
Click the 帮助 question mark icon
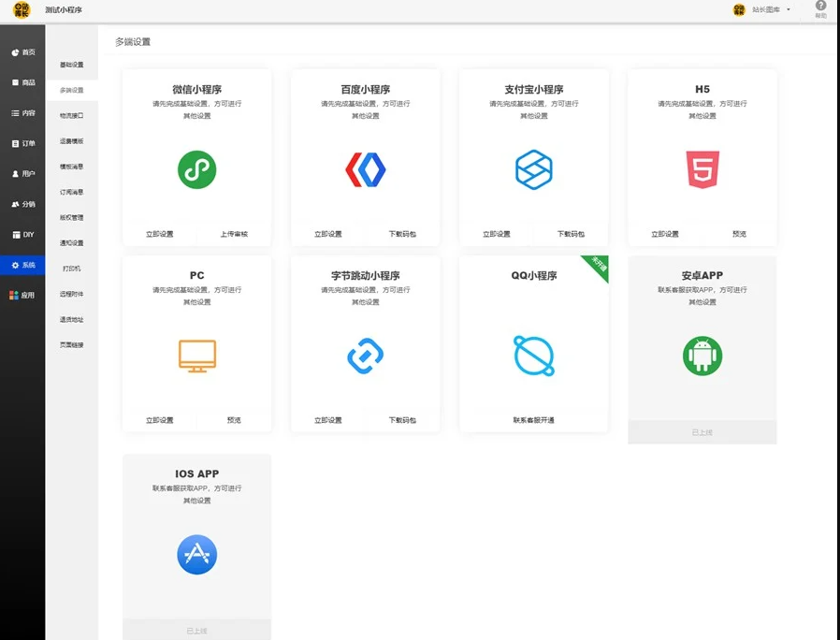click(820, 6)
